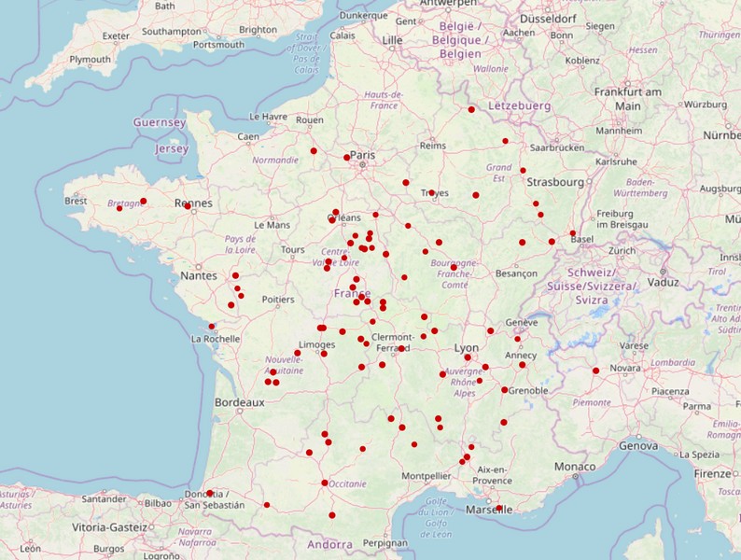Select the red marker directly beneath Limoges label
This screenshot has width=741, height=560.
tap(324, 354)
